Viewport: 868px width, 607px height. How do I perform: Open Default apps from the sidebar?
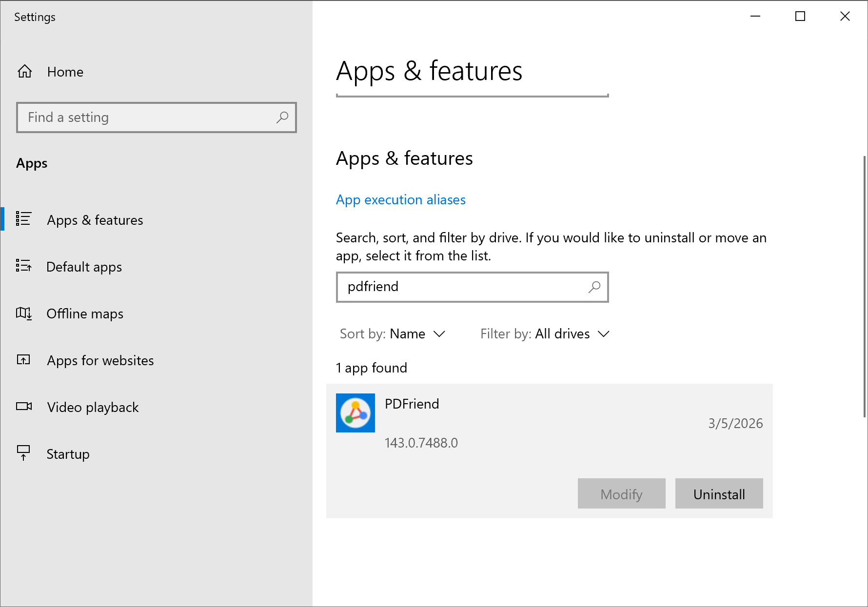coord(84,267)
